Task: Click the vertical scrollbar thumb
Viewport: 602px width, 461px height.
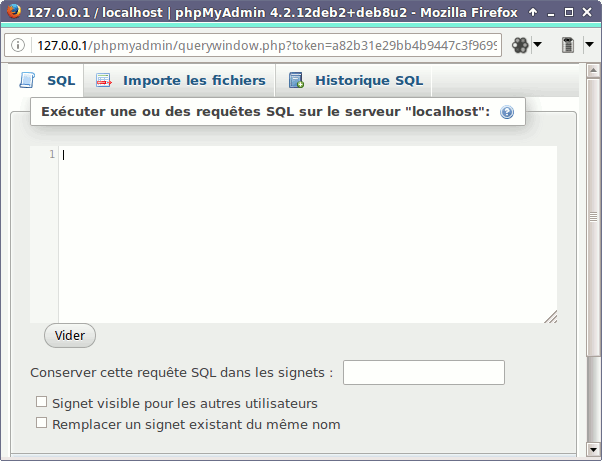Action: click(x=593, y=217)
